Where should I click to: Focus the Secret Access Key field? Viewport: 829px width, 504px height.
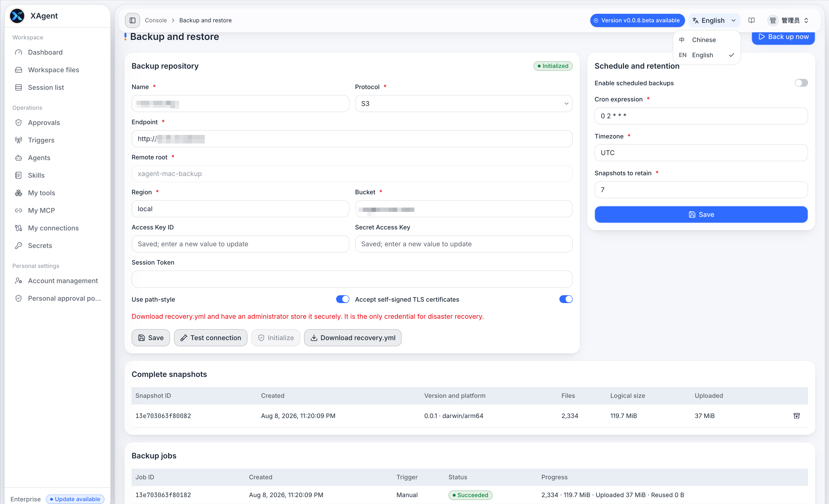coord(463,244)
